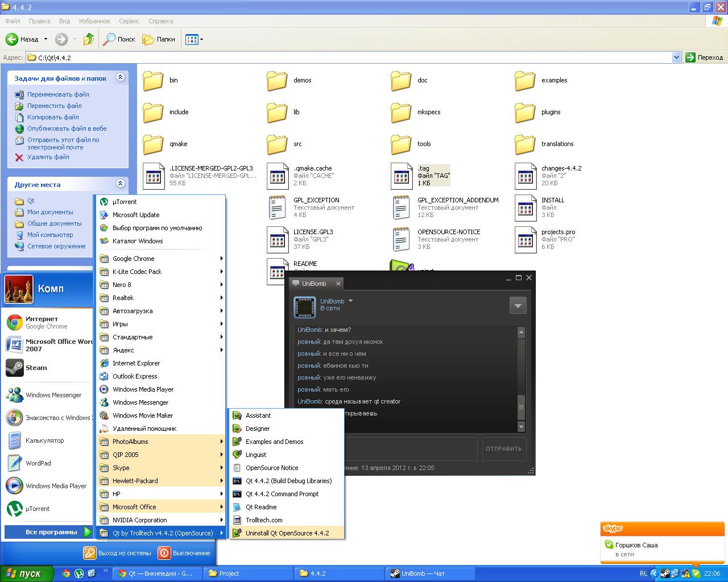Click the Skype tray icon
The image size is (728, 582).
pos(696,573)
